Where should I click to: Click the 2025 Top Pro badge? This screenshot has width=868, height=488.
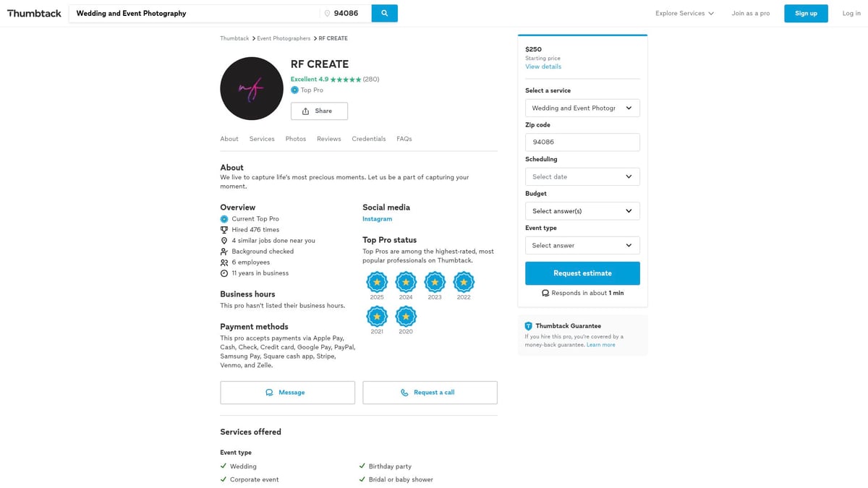coord(377,282)
